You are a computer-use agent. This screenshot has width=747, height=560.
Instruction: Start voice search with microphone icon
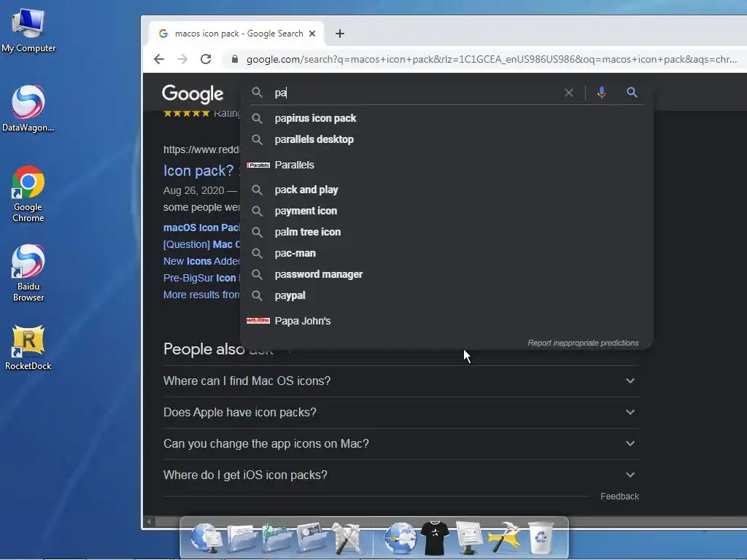click(x=602, y=93)
